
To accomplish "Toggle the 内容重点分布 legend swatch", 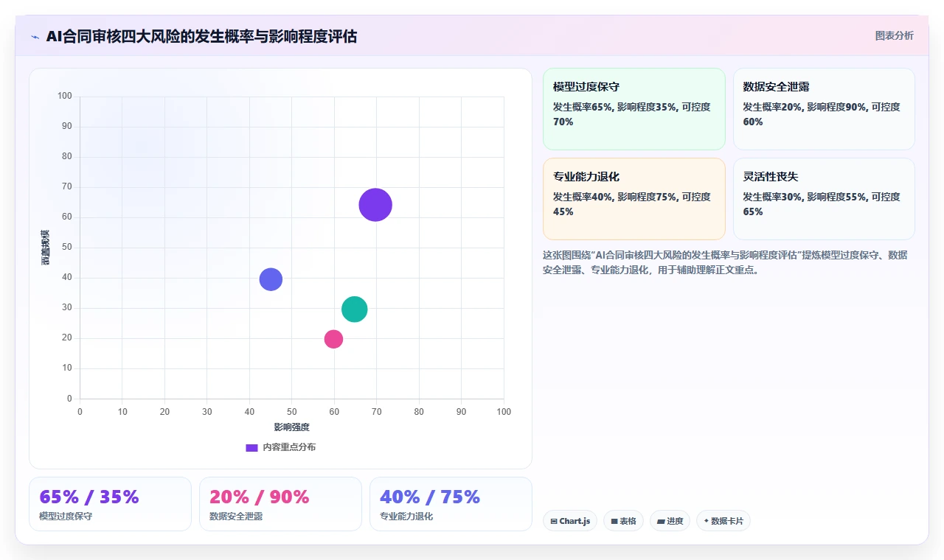I will point(251,447).
